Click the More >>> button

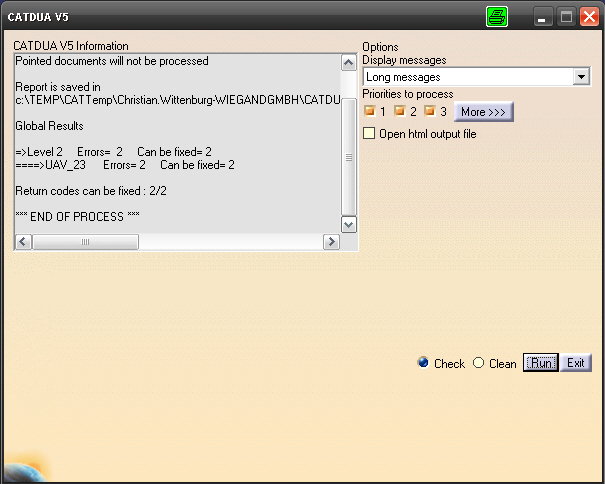click(483, 112)
